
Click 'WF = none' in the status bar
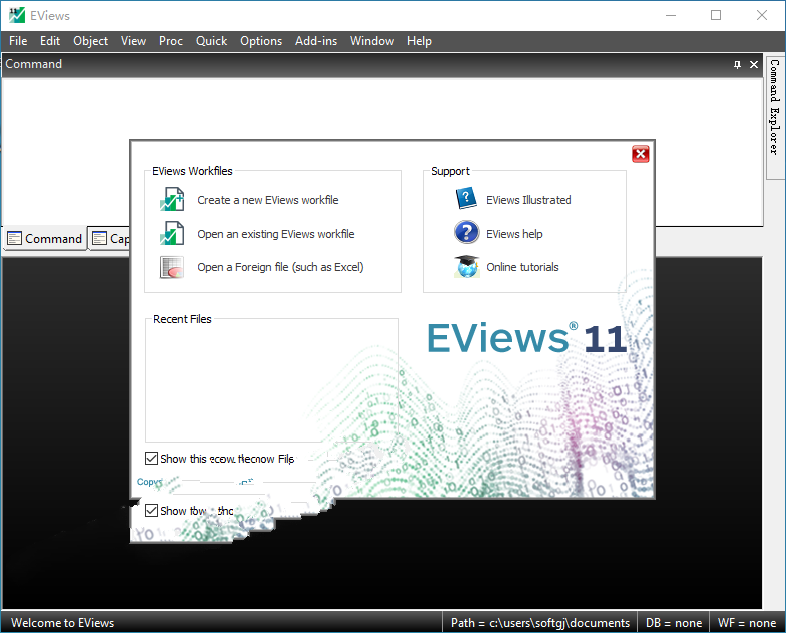point(747,622)
